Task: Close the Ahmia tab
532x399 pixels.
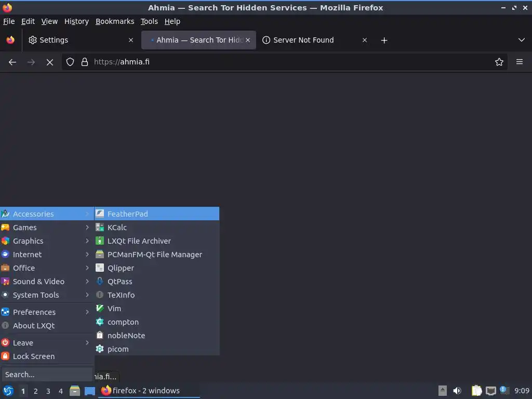Action: pyautogui.click(x=248, y=40)
